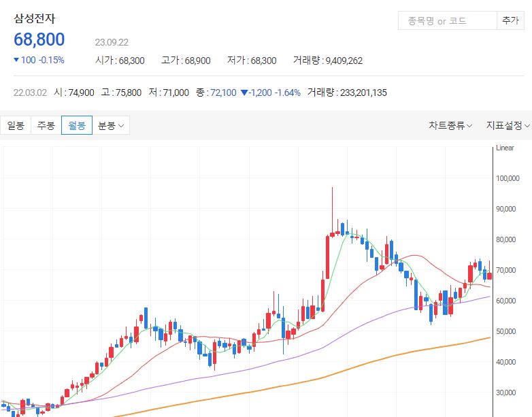Click the 40,000 price axis label

tap(506, 362)
